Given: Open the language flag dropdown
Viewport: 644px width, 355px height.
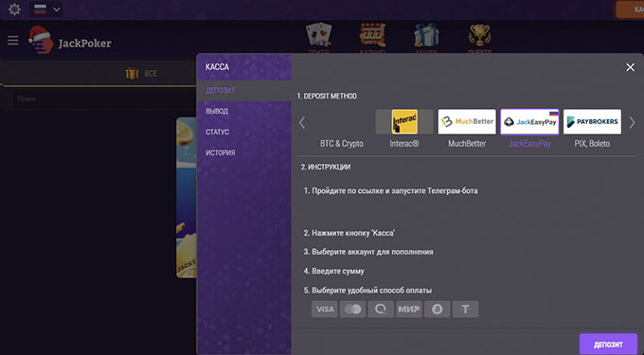Looking at the screenshot, I should (47, 9).
